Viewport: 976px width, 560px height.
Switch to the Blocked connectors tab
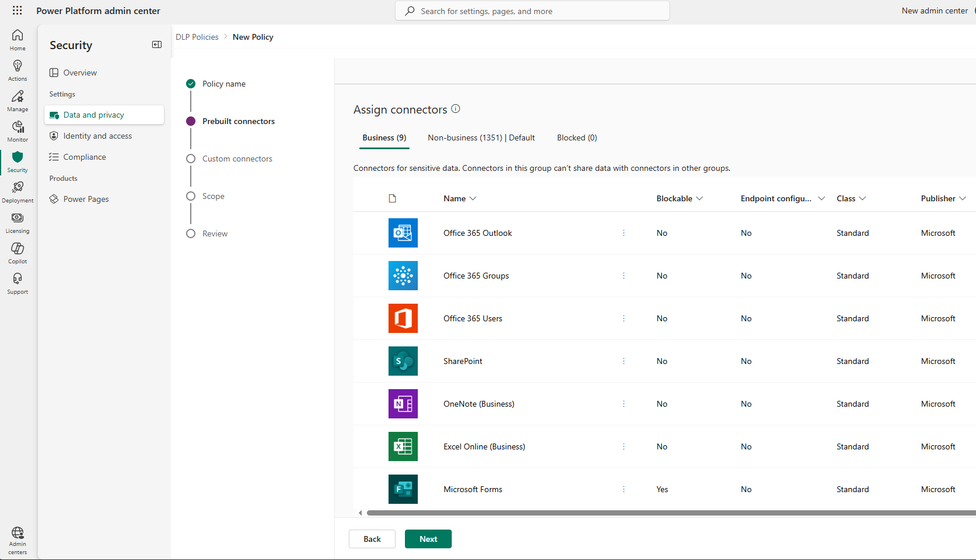click(x=576, y=138)
